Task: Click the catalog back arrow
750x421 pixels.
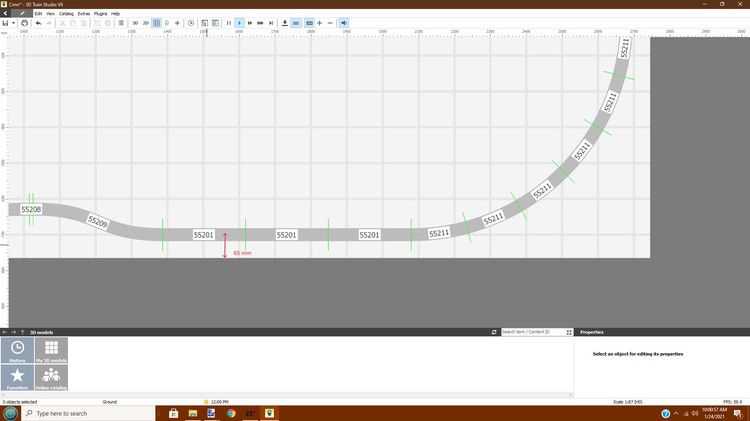Action: pos(5,332)
